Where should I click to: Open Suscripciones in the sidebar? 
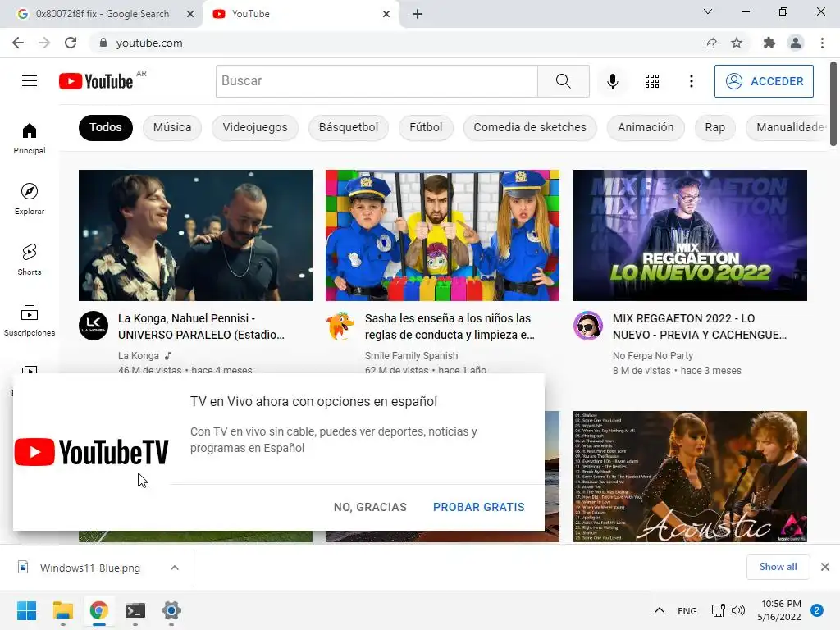(x=30, y=320)
